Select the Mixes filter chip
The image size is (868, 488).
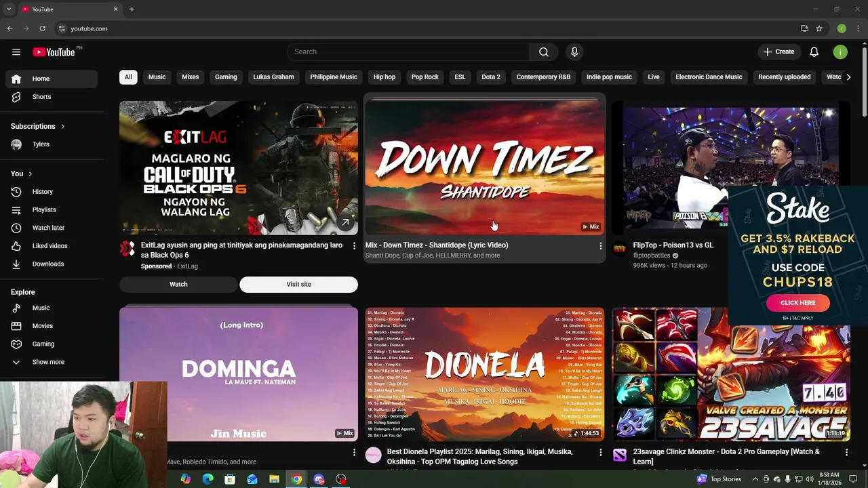pos(191,77)
